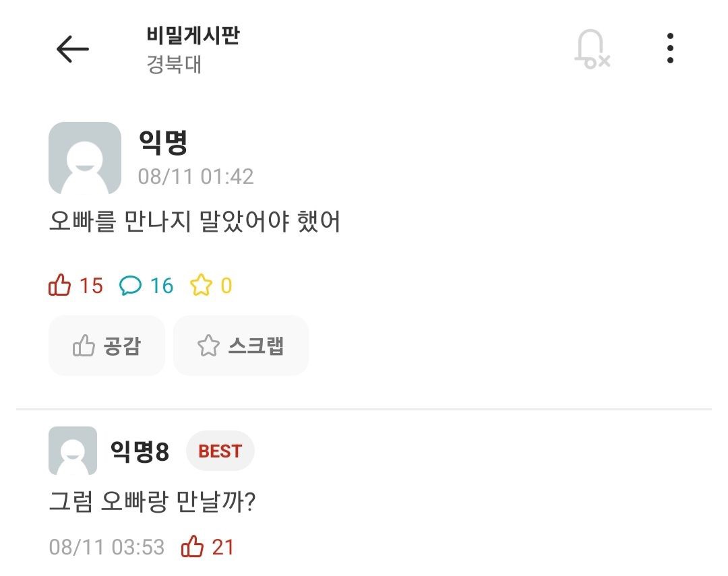Image resolution: width=728 pixels, height=576 pixels.
Task: Tap the 경북대 school name subtitle
Action: (174, 65)
